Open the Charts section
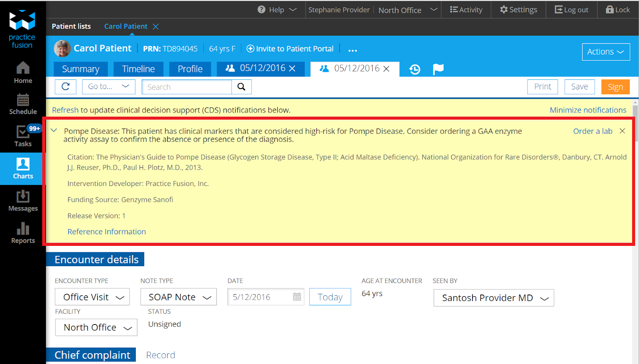Viewport: 639px width, 364px height. tap(23, 168)
